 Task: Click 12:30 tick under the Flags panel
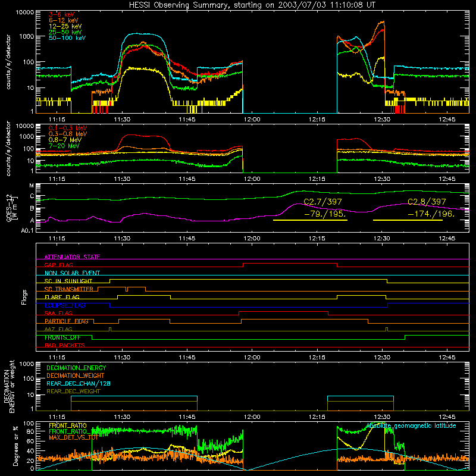382,358
